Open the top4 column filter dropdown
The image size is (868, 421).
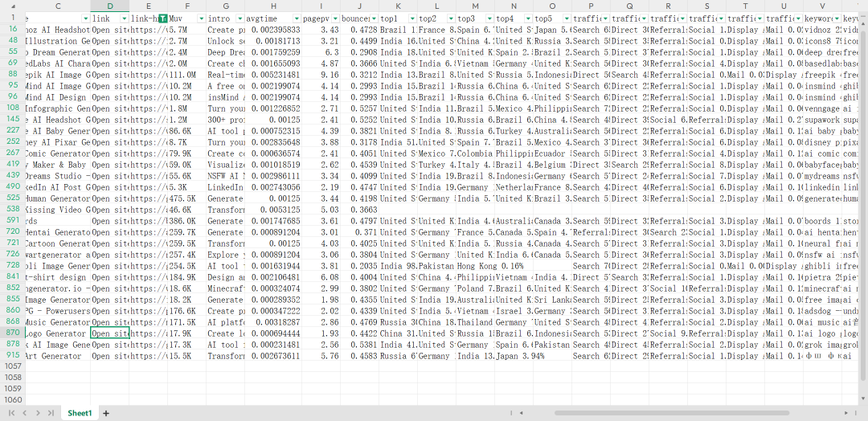click(x=528, y=18)
